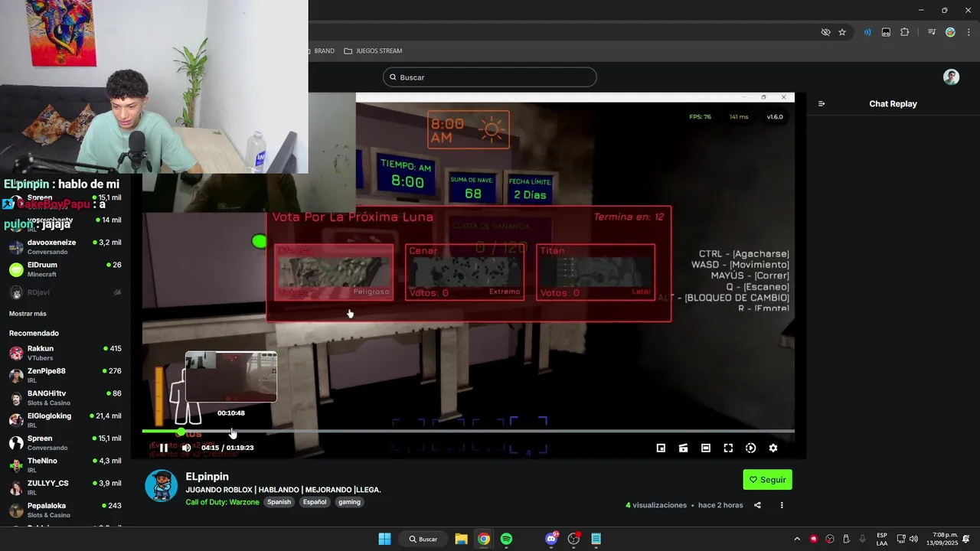Enter fullscreen video mode
Image resolution: width=980 pixels, height=551 pixels.
pyautogui.click(x=728, y=448)
